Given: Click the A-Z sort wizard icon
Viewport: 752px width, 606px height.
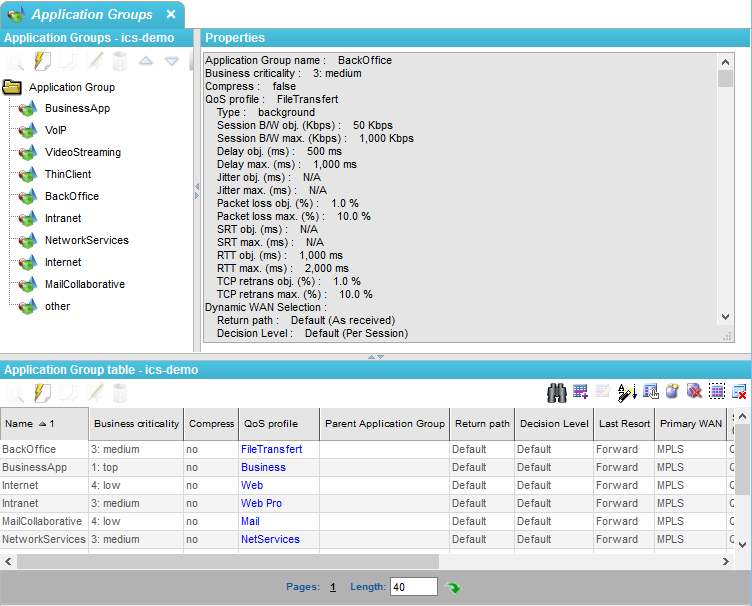Looking at the screenshot, I should tap(627, 392).
